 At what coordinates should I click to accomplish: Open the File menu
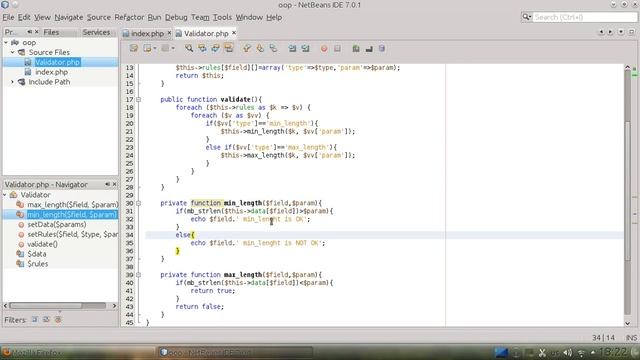tap(8, 17)
